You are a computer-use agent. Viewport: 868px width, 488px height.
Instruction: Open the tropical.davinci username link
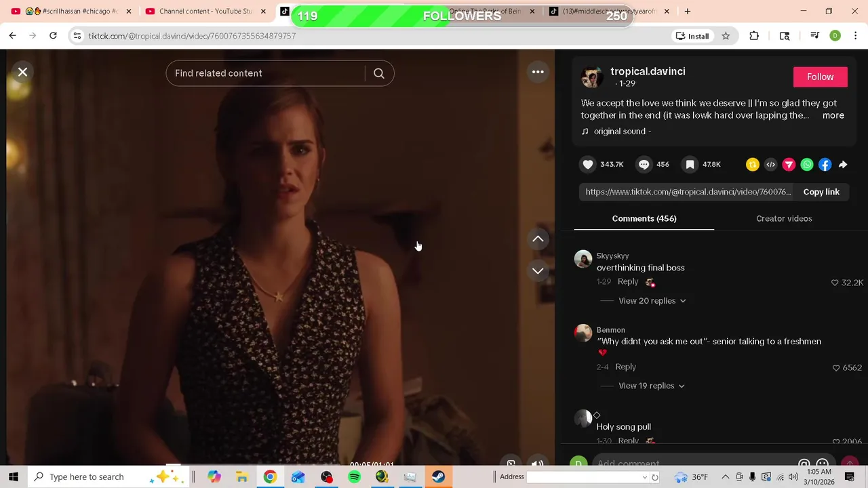648,71
